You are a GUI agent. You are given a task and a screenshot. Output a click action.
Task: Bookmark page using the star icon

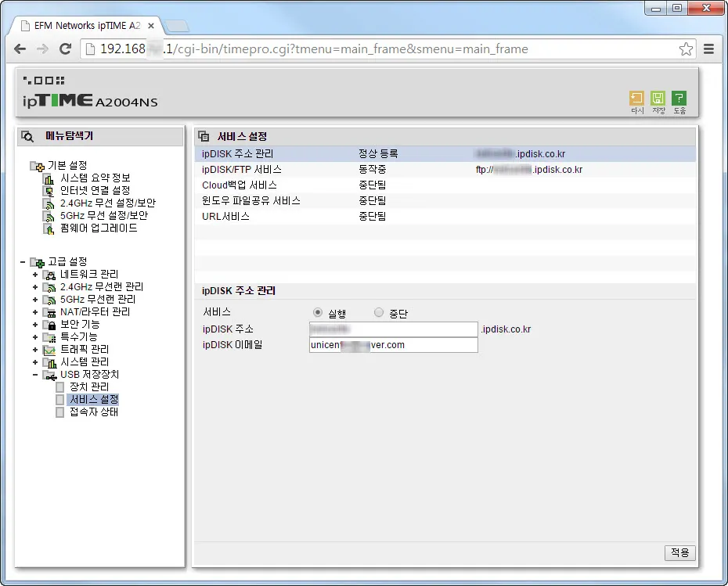(x=686, y=49)
